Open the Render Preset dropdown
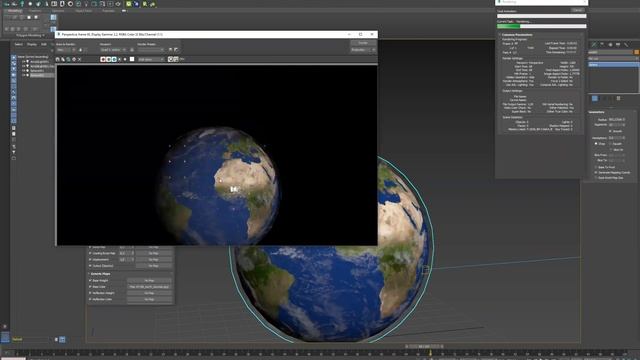 pos(151,50)
